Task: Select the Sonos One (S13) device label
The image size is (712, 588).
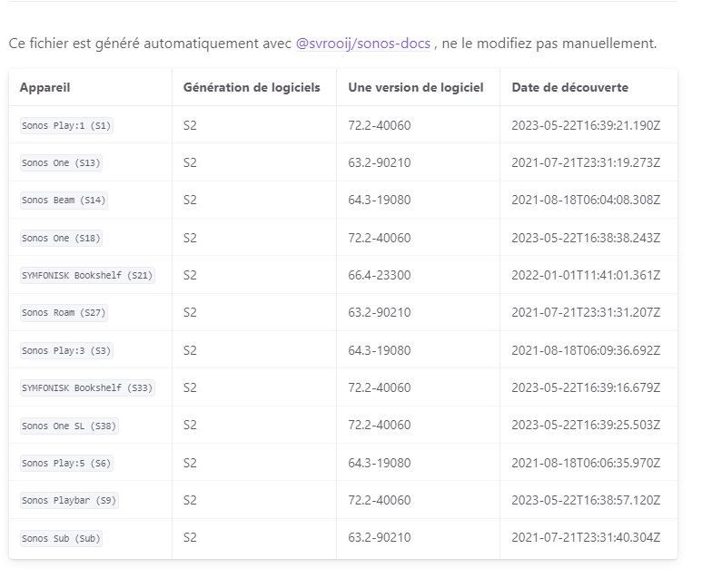Action: [62, 163]
